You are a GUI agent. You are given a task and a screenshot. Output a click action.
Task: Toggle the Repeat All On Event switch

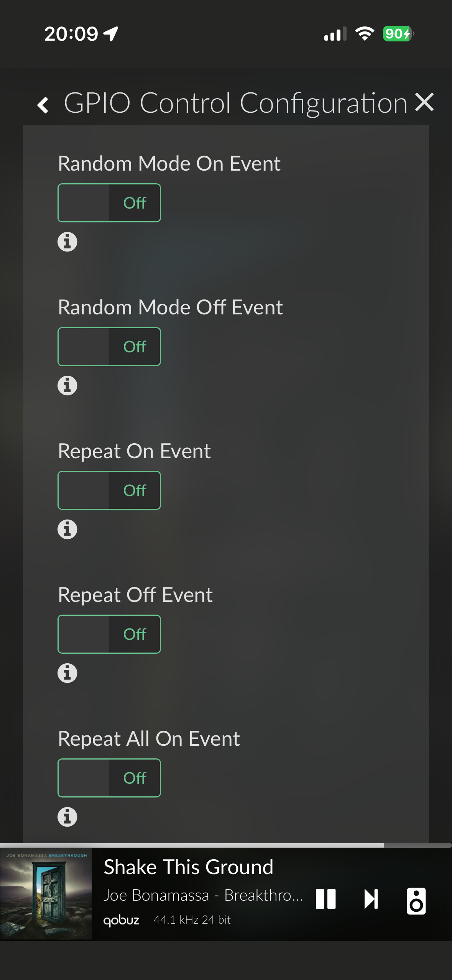[109, 778]
